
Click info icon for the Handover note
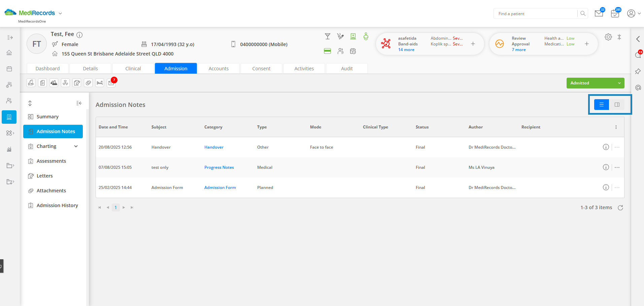606,147
